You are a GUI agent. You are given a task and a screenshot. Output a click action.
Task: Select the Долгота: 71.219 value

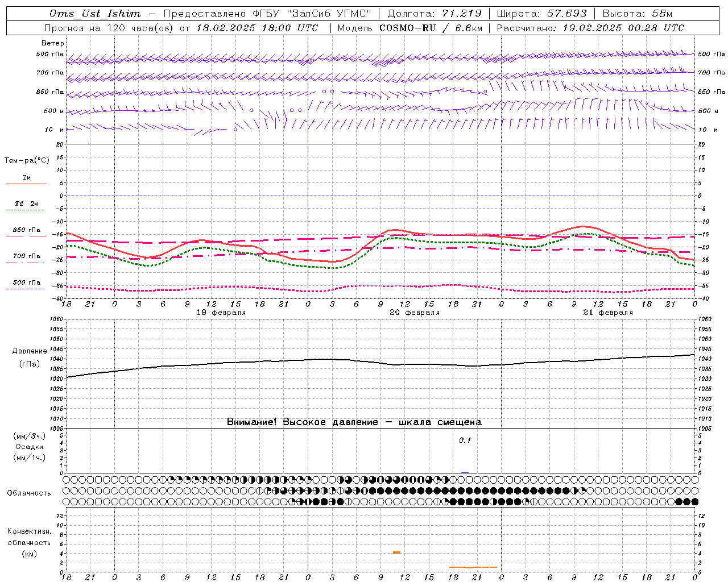point(434,14)
